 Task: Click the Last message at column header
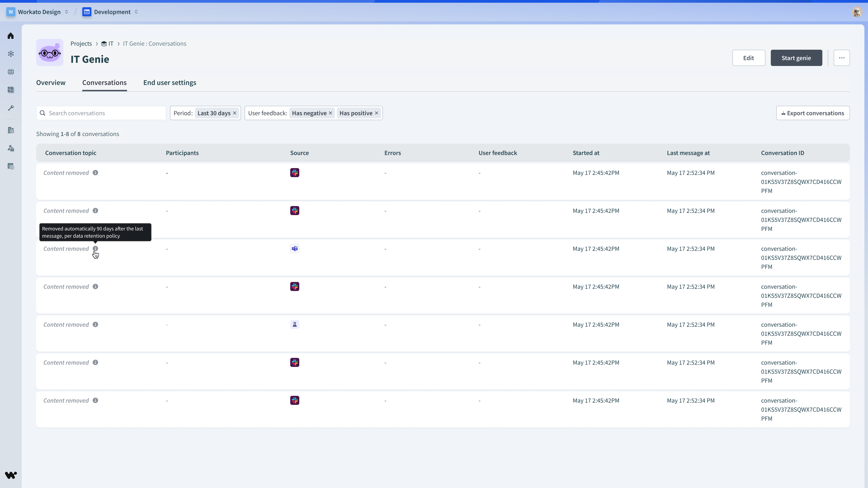coord(688,153)
